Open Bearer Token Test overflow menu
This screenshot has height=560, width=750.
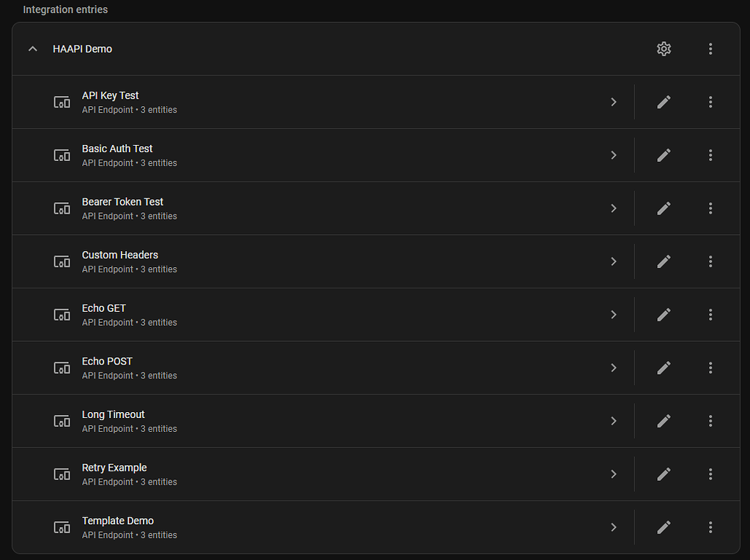click(710, 208)
